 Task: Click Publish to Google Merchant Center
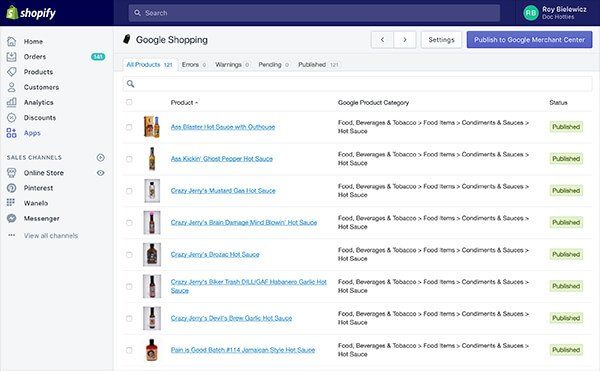pos(530,40)
